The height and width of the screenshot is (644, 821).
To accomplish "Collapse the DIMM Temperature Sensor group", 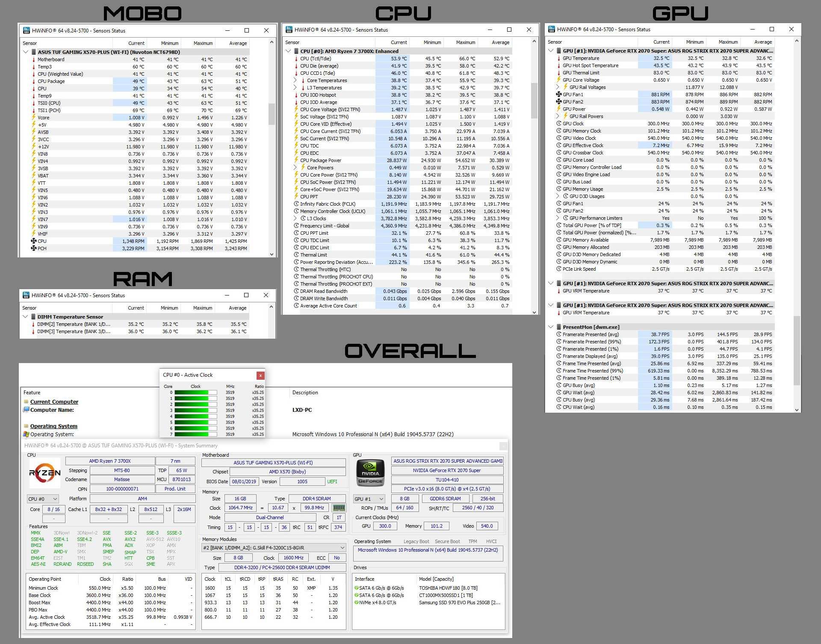I will [x=25, y=317].
